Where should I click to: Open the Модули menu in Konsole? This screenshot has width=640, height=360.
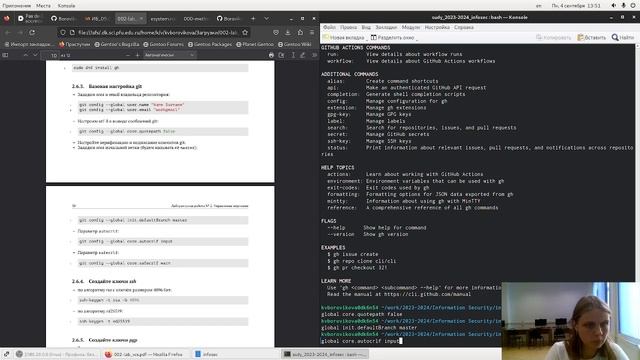point(411,27)
